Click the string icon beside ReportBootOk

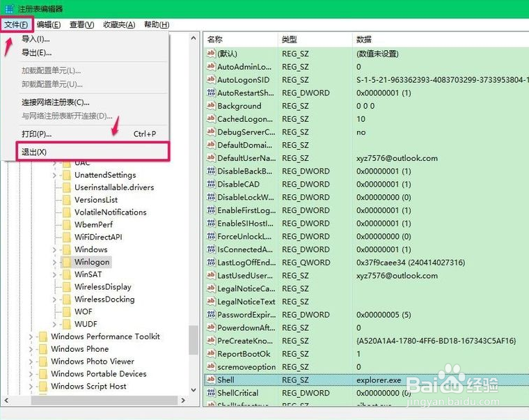[211, 354]
